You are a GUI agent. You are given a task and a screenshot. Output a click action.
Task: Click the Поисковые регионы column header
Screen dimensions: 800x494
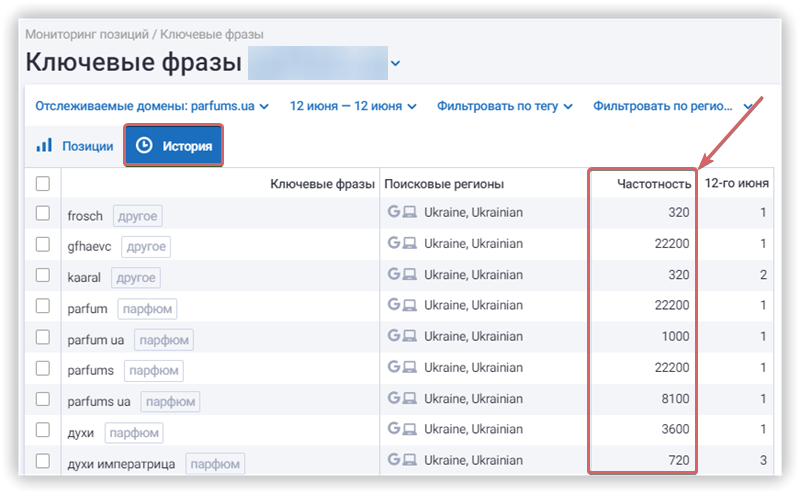pyautogui.click(x=444, y=184)
